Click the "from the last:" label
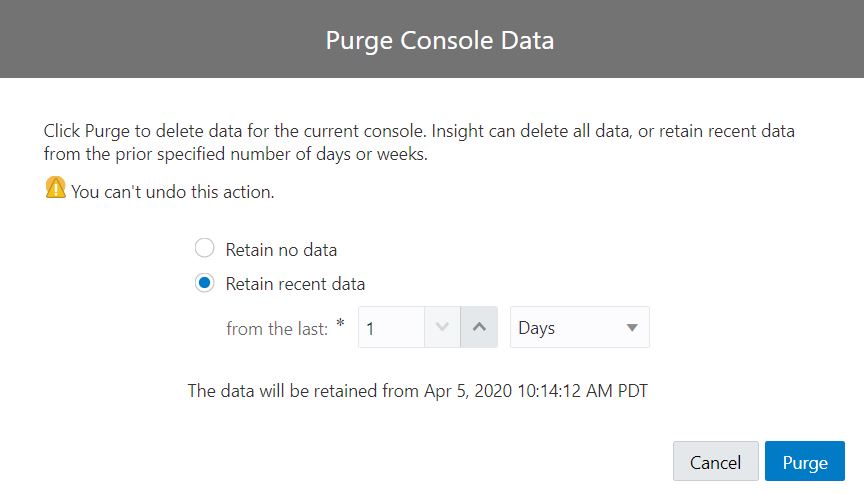This screenshot has width=864, height=494. (x=277, y=328)
